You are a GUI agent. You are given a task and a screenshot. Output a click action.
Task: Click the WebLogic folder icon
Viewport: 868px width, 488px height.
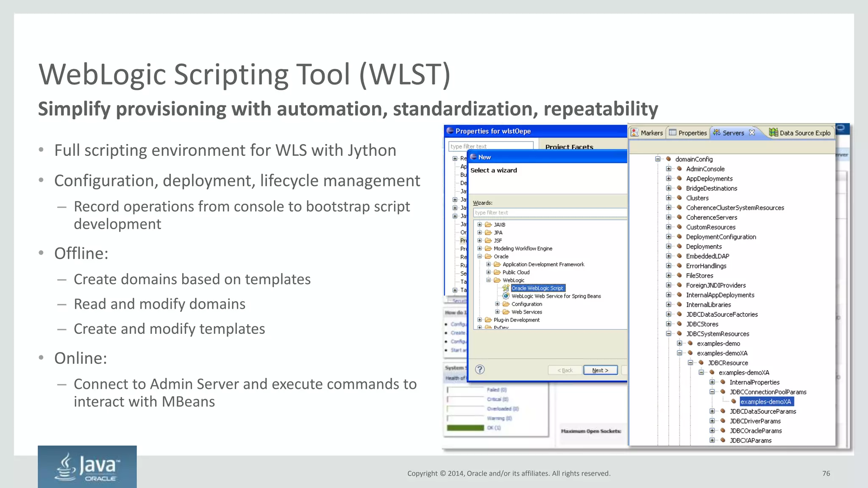coord(497,280)
